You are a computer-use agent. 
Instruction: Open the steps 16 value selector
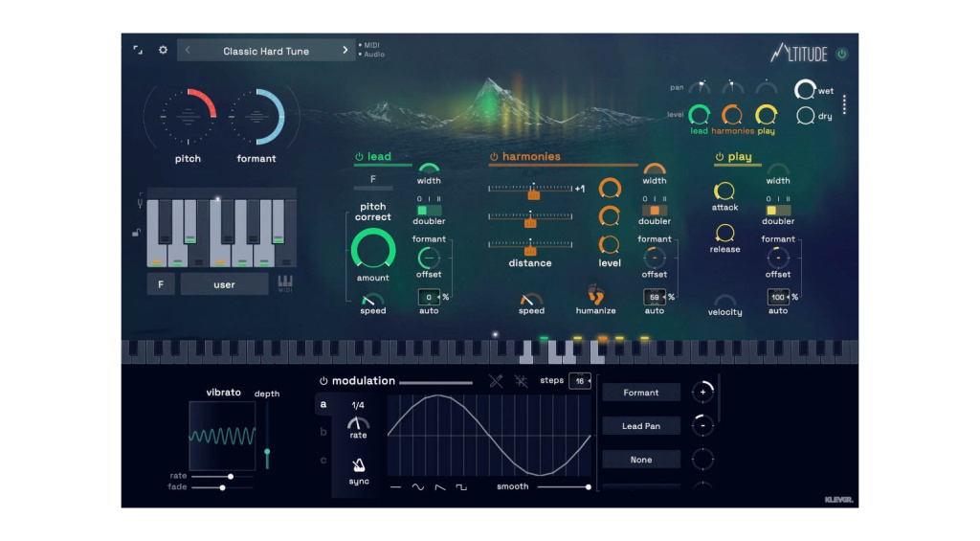580,381
